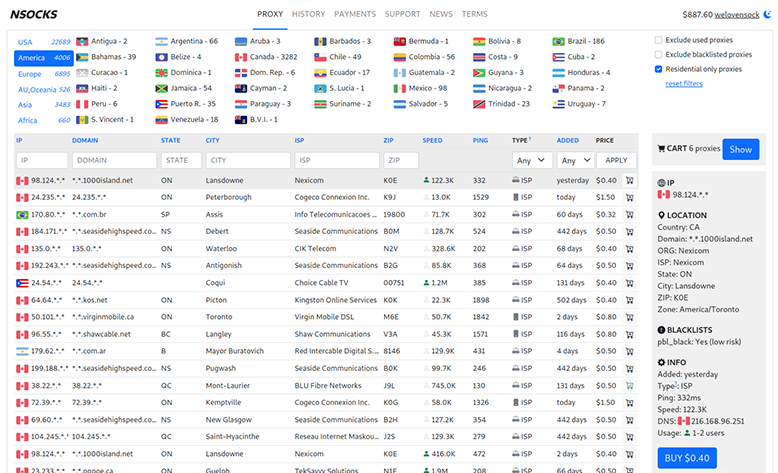Click the cart icon for Peterborough proxy

(x=629, y=198)
